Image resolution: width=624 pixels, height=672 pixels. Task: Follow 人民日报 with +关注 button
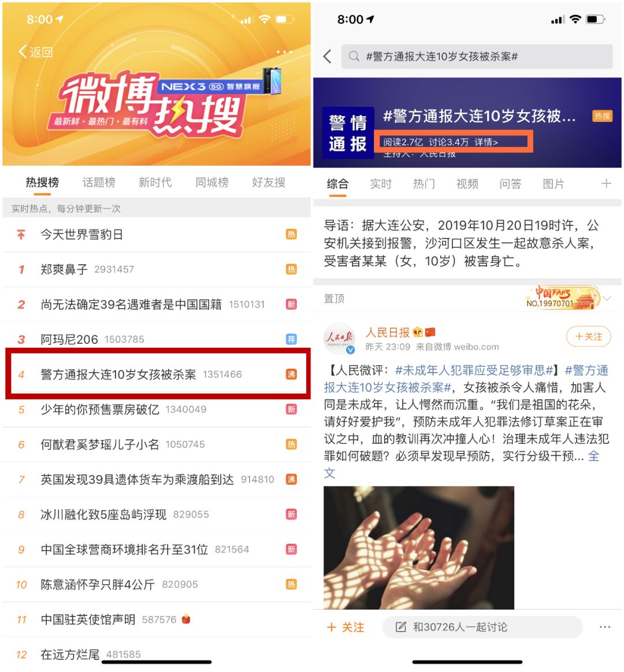click(588, 336)
